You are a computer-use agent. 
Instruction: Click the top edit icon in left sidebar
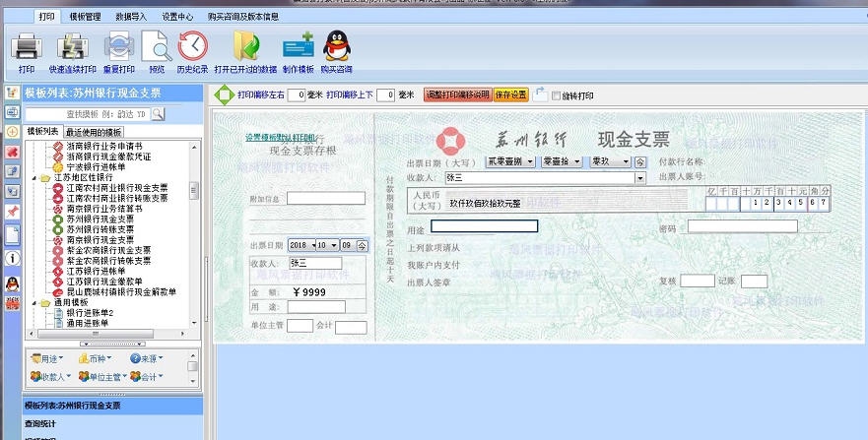12,93
